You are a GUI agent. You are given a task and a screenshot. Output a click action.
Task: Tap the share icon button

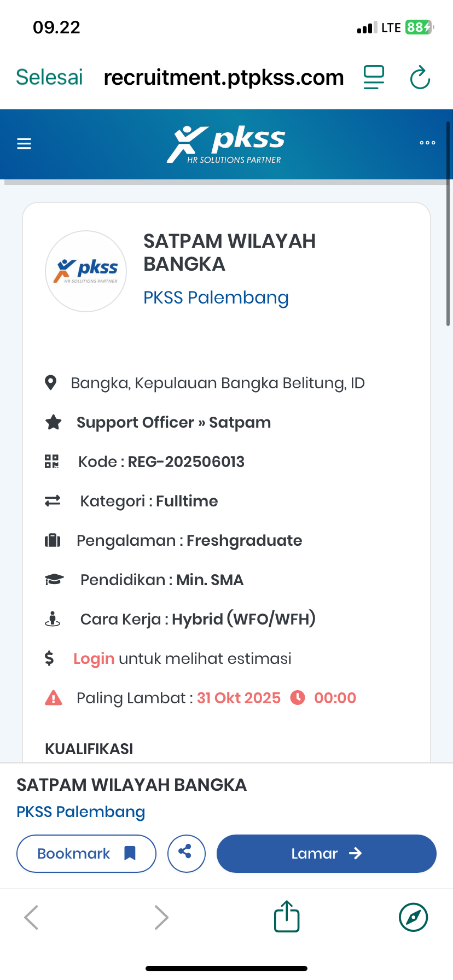click(x=186, y=853)
